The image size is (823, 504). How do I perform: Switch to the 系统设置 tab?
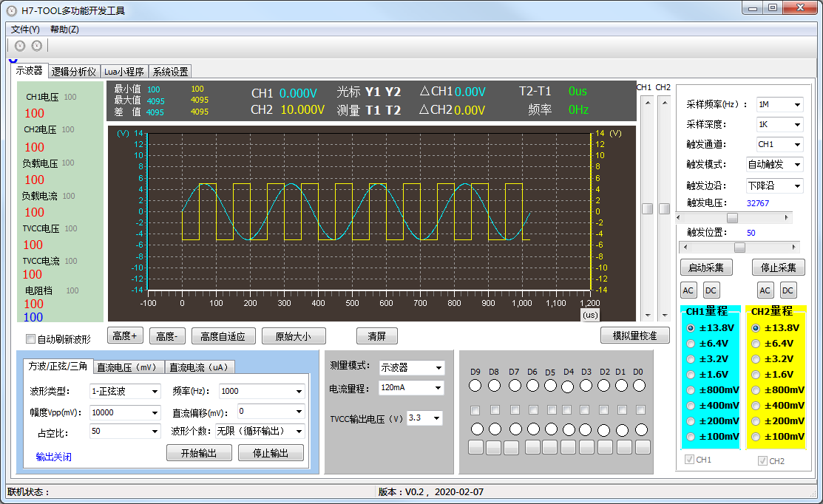(170, 72)
